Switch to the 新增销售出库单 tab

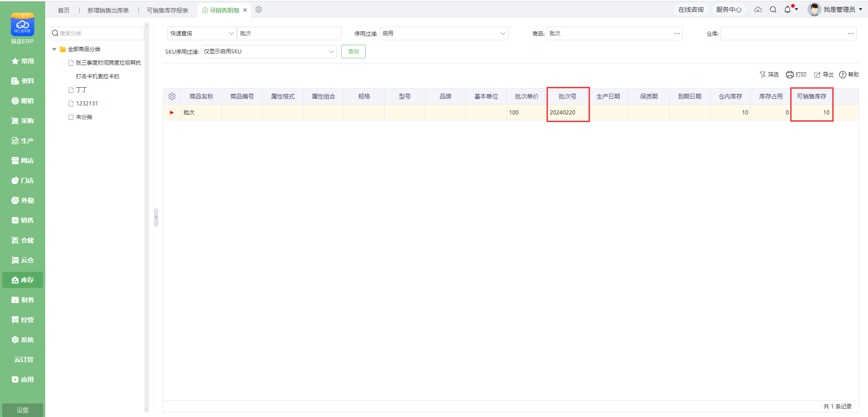[108, 10]
